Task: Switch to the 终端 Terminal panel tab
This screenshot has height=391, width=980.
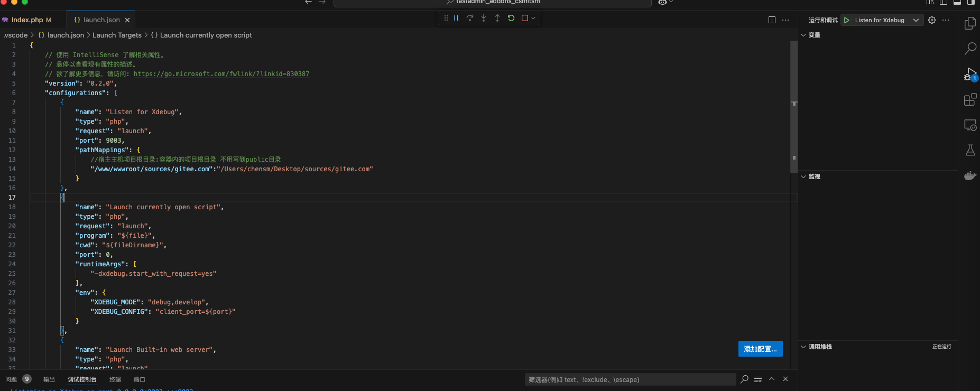Action: coord(115,379)
